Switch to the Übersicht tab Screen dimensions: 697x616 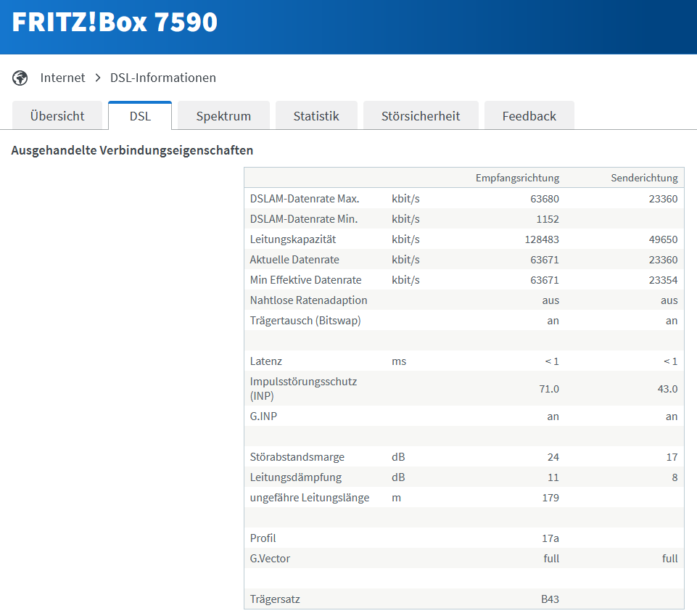(x=57, y=115)
